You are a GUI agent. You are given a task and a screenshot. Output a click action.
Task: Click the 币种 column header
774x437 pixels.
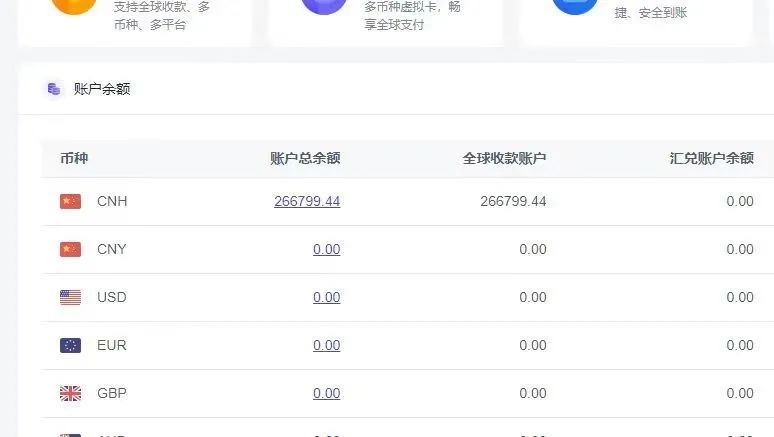coord(74,158)
